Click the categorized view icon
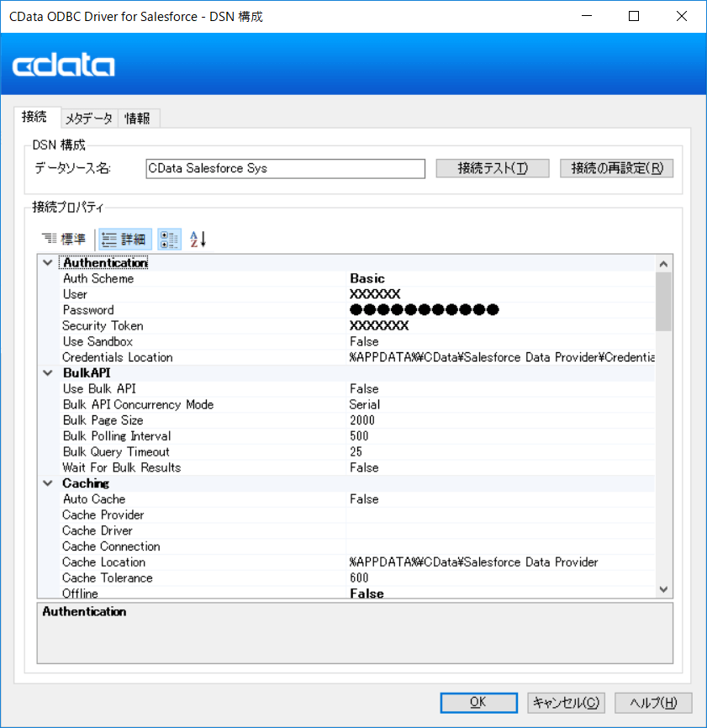The width and height of the screenshot is (707, 728). point(170,240)
